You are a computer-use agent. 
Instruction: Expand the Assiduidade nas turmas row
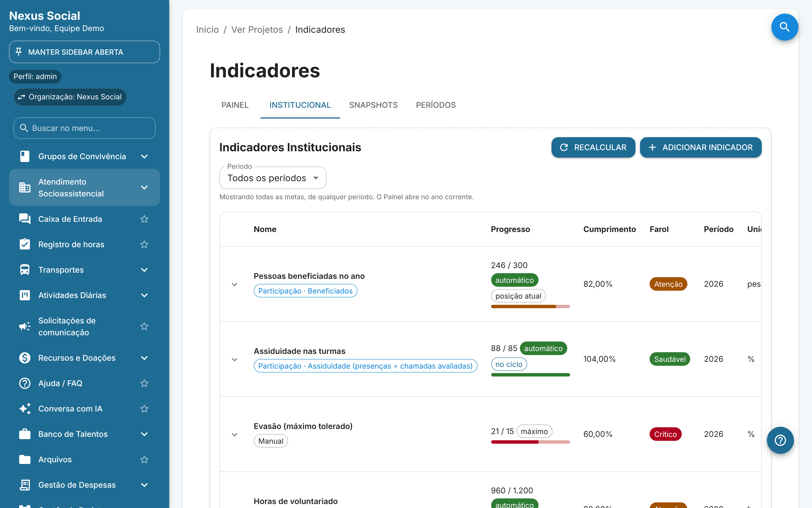(235, 359)
